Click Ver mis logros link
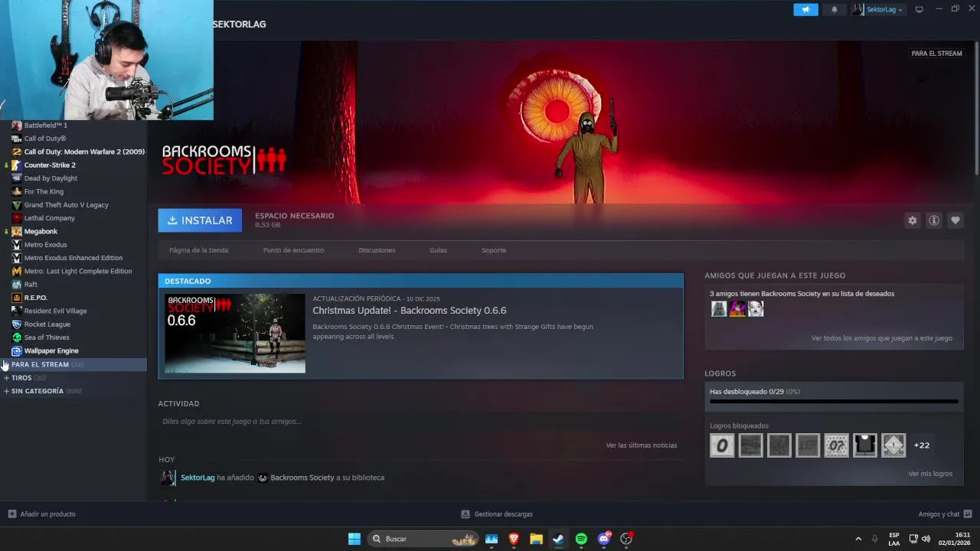The image size is (980, 551). (930, 474)
